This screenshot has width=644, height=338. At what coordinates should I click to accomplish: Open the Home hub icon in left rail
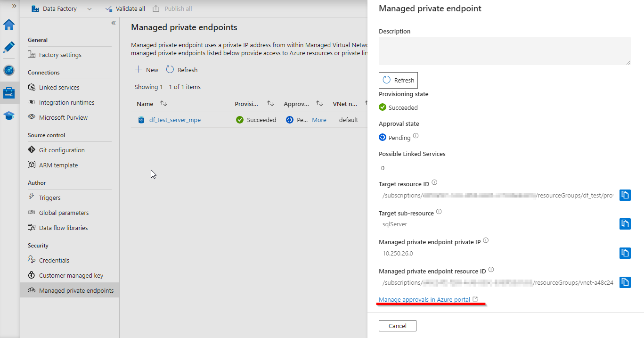coord(9,25)
